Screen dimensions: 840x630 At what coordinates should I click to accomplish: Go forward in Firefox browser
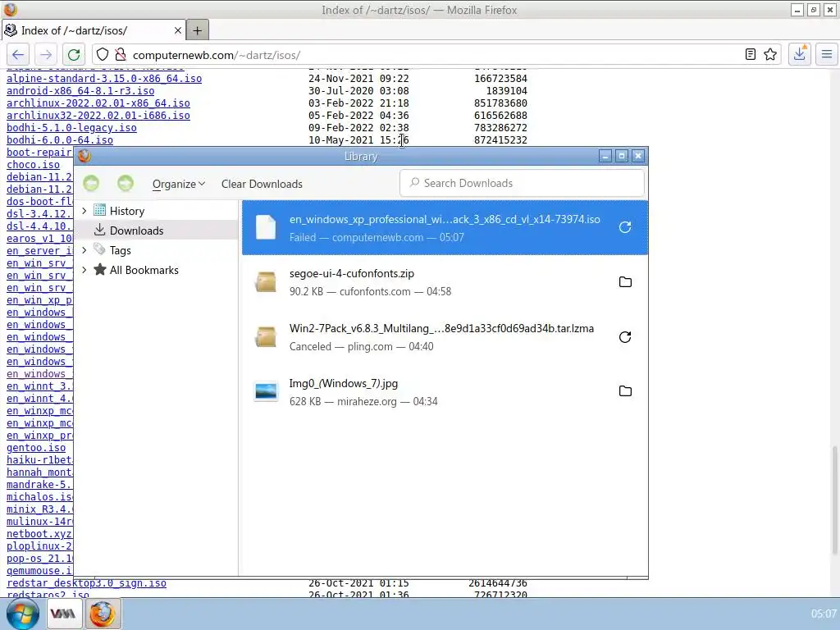point(46,55)
